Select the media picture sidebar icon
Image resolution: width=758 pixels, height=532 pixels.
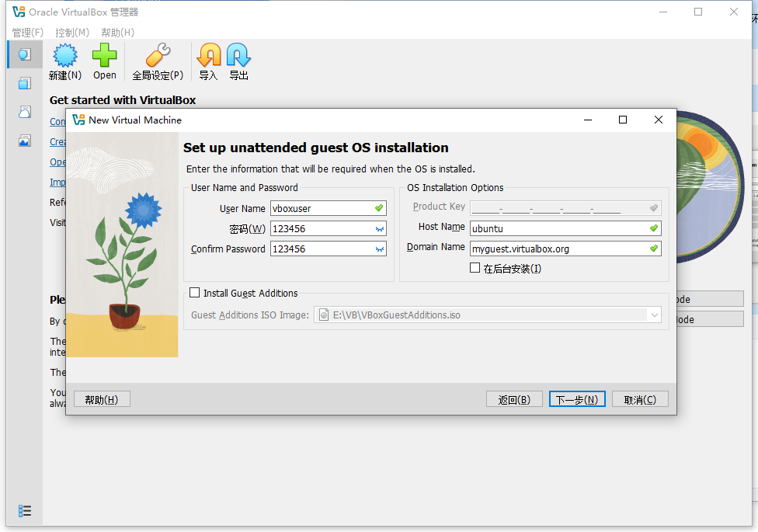click(25, 141)
